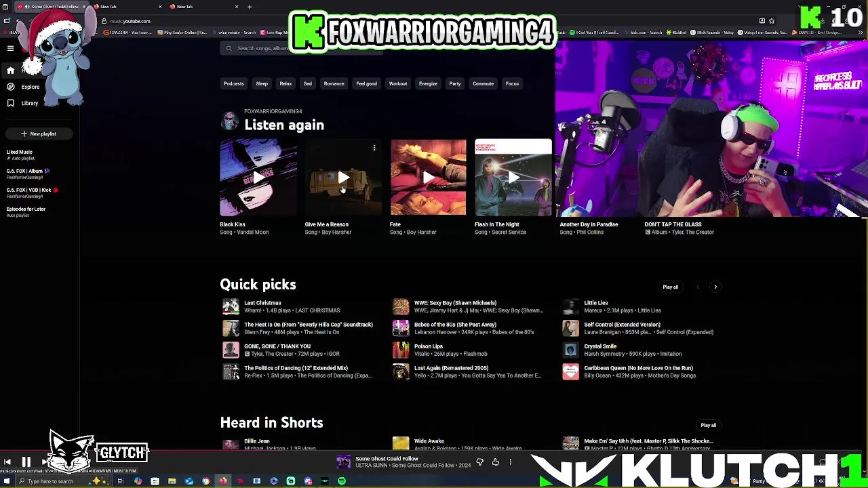This screenshot has height=488, width=868.
Task: Open the FOXWARRIORGAMING4 profile avatar
Action: [230, 121]
